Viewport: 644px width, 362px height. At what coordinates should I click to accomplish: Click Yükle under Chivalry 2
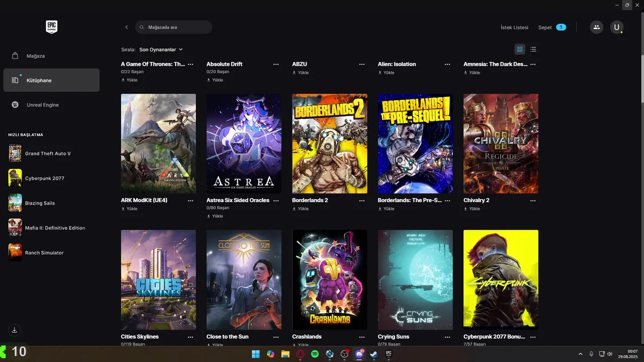[x=471, y=209]
